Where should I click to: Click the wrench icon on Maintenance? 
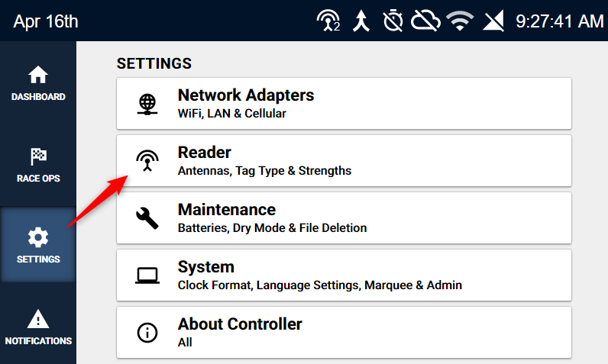147,218
